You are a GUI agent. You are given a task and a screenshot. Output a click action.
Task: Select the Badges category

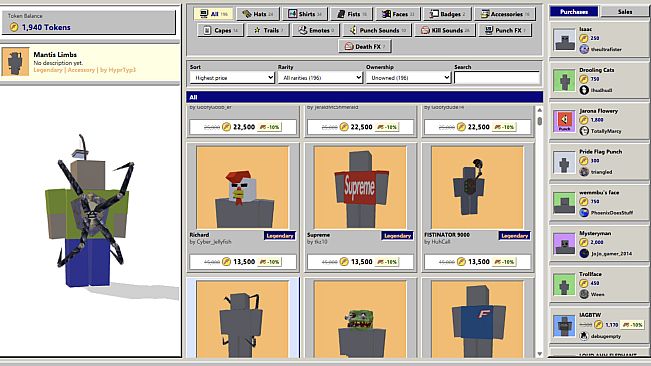[x=447, y=14]
